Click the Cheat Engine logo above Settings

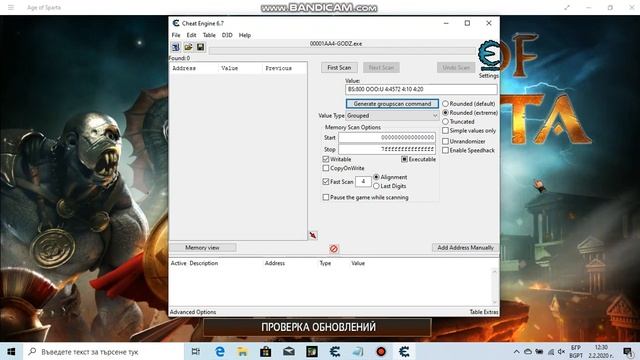coord(488,56)
